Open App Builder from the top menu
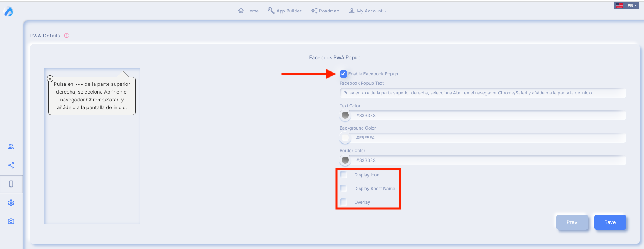644x249 pixels. click(x=289, y=11)
